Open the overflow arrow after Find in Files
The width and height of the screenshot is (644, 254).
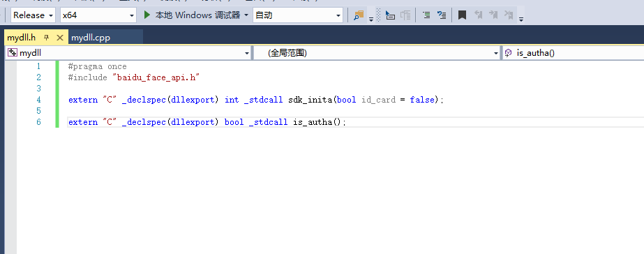(371, 19)
